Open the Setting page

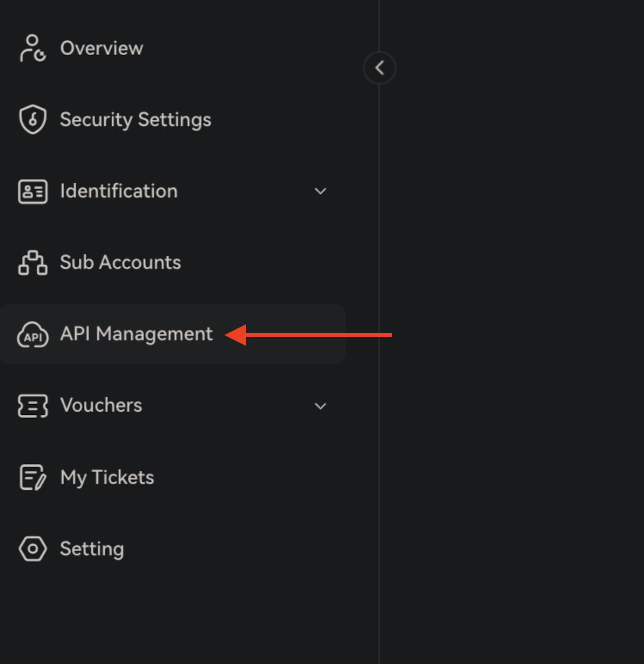point(92,548)
